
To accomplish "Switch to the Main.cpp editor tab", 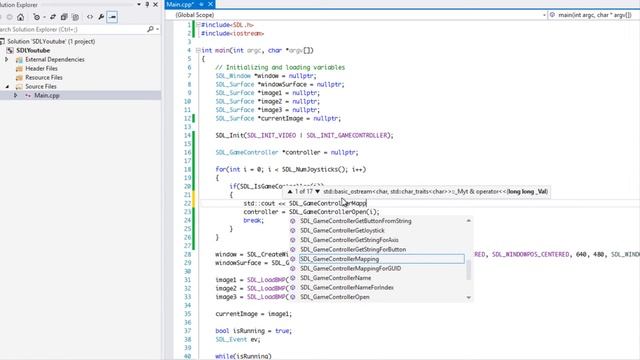I will click(x=180, y=4).
